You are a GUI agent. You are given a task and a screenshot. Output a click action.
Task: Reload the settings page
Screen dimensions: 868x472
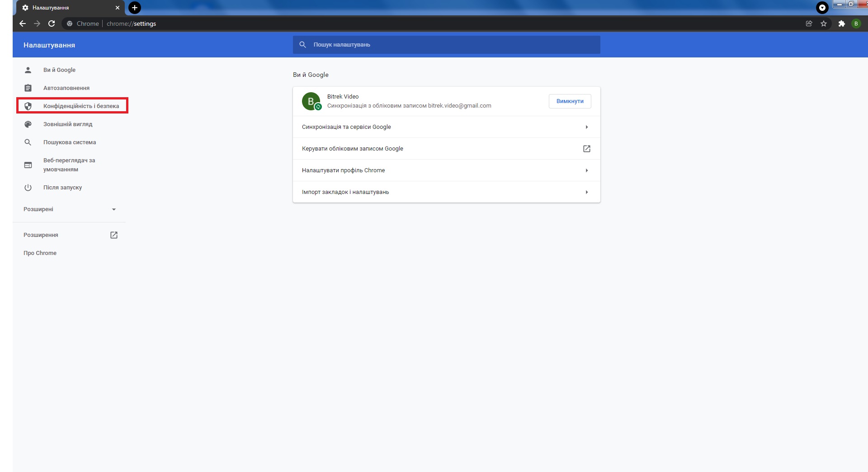coord(52,24)
